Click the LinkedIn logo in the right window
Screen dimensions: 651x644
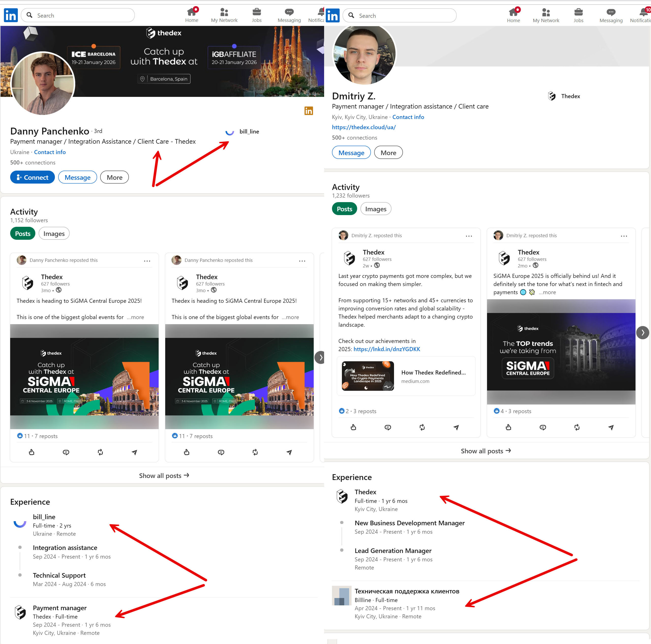pos(332,16)
